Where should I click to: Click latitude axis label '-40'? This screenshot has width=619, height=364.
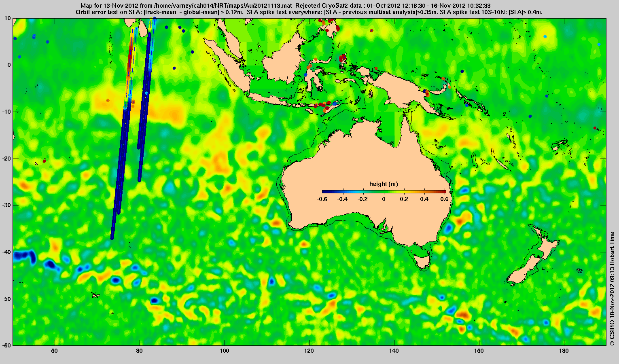point(6,252)
